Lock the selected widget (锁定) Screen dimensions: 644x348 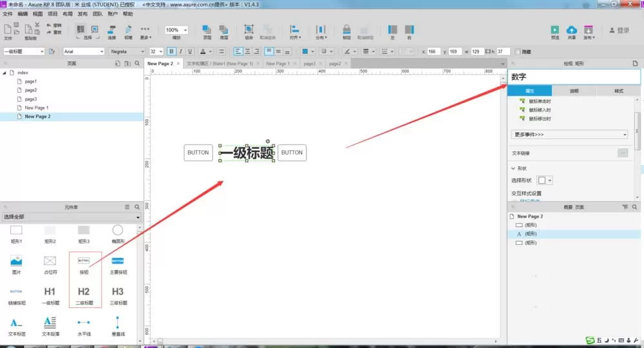346,32
